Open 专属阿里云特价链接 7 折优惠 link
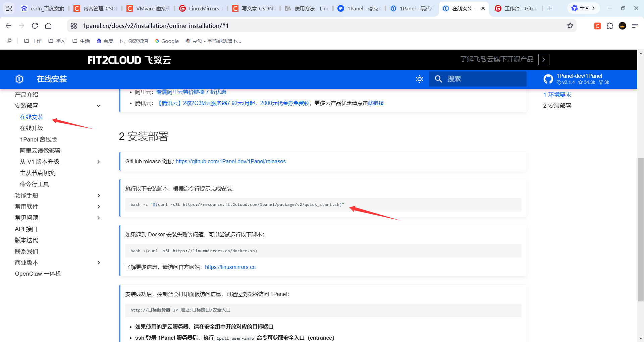Image resolution: width=644 pixels, height=342 pixels. (x=191, y=92)
